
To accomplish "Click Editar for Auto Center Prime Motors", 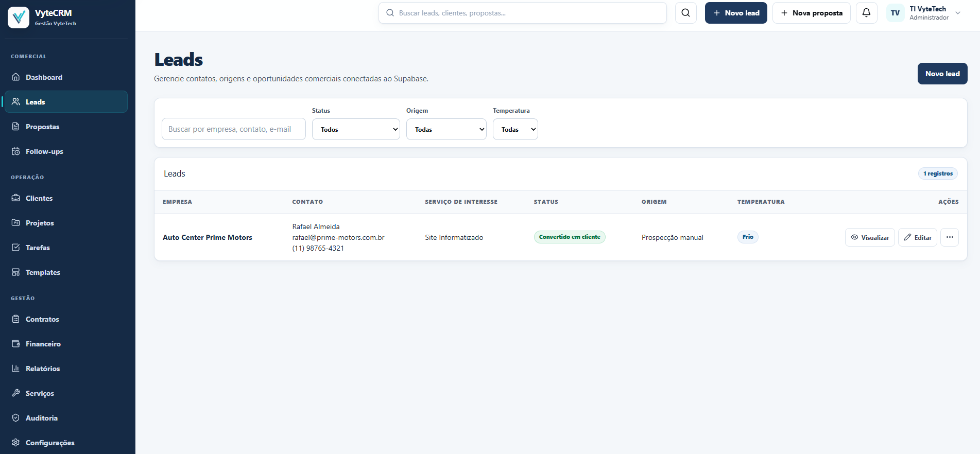I will point(918,237).
